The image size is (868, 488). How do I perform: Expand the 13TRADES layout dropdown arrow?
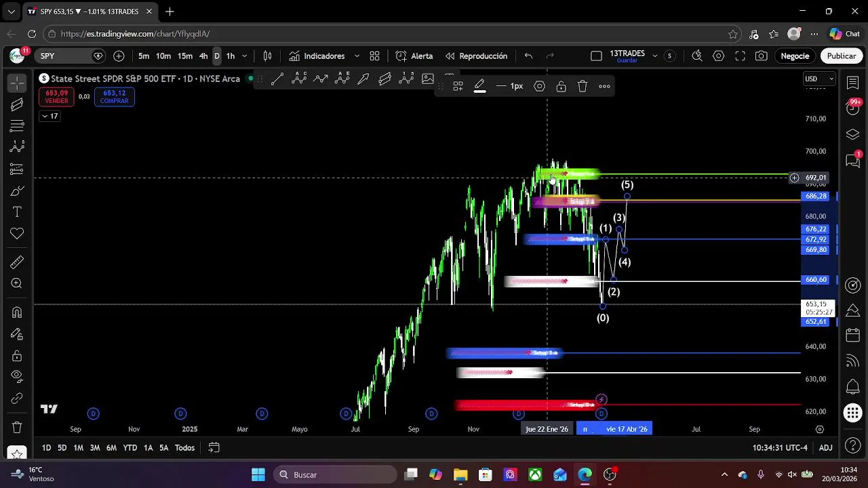click(x=655, y=56)
